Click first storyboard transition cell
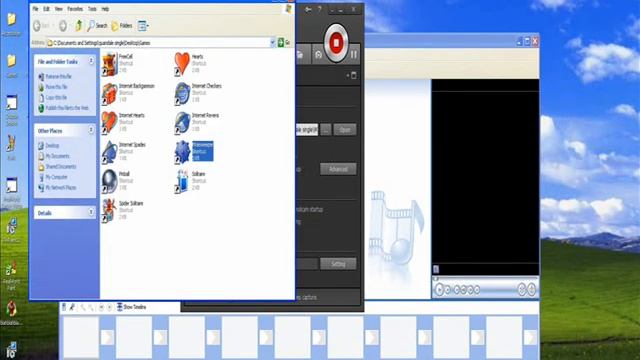The width and height of the screenshot is (640, 360). [107, 338]
